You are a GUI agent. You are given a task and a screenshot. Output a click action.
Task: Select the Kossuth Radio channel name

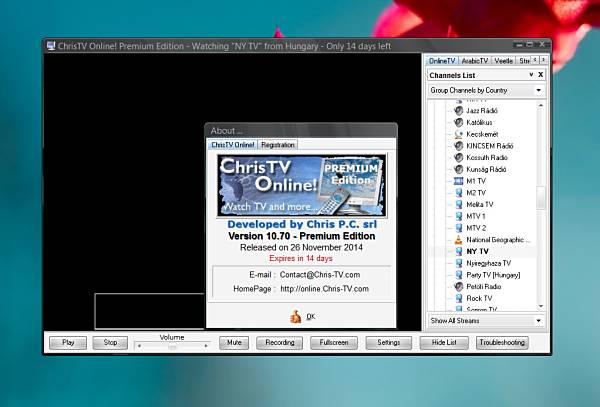(x=487, y=158)
